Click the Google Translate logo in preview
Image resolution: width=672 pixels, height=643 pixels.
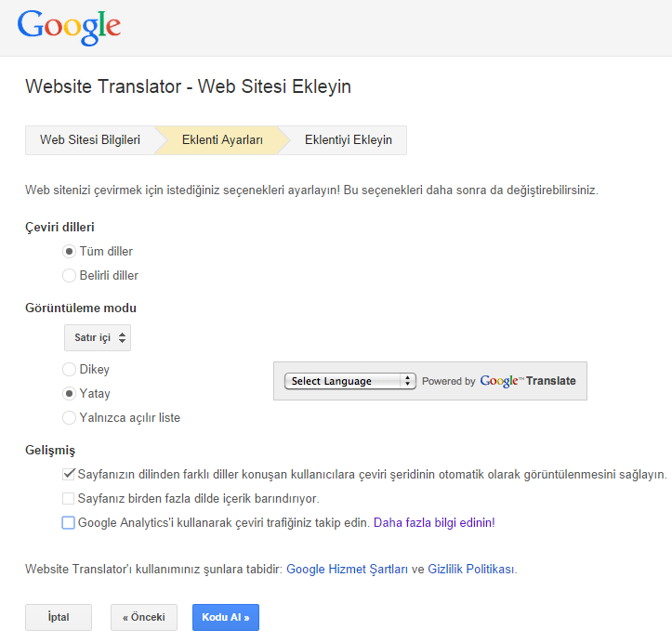click(x=528, y=381)
